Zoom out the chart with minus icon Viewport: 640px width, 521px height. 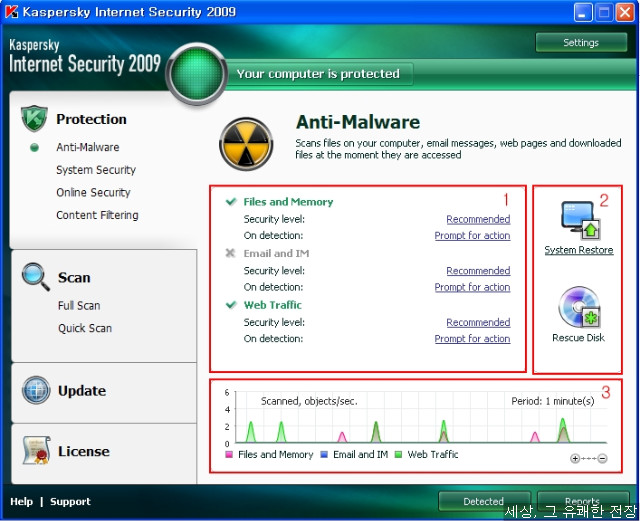pos(602,459)
